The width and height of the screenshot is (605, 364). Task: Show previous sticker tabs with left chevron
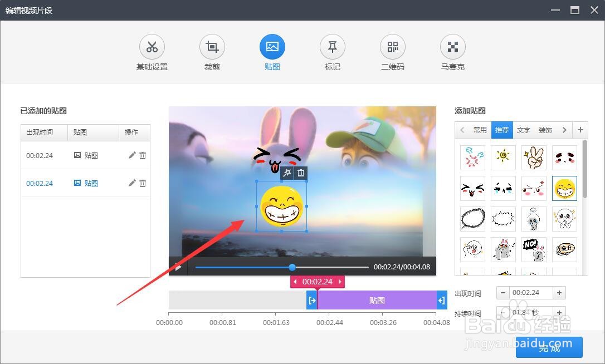tap(462, 130)
